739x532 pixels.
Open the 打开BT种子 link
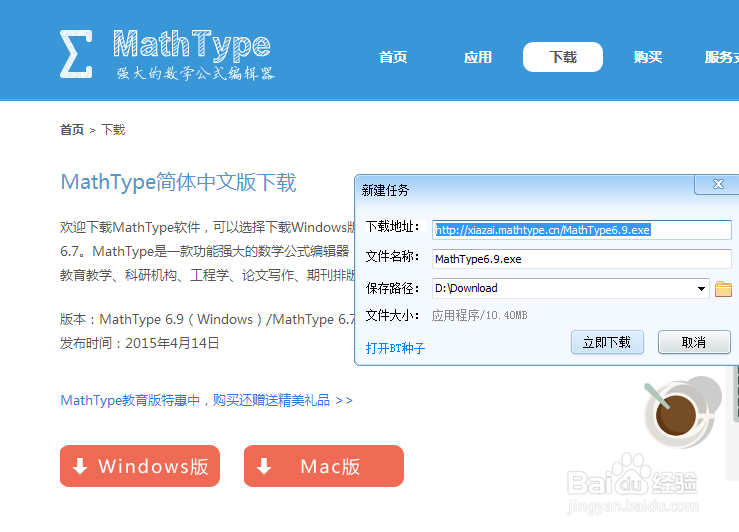(x=395, y=348)
